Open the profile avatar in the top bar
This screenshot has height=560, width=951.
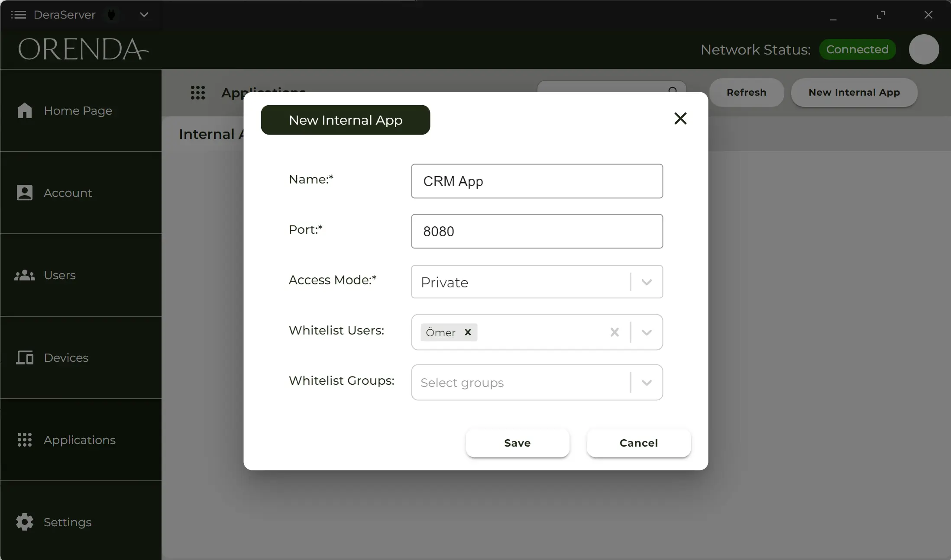(x=923, y=49)
